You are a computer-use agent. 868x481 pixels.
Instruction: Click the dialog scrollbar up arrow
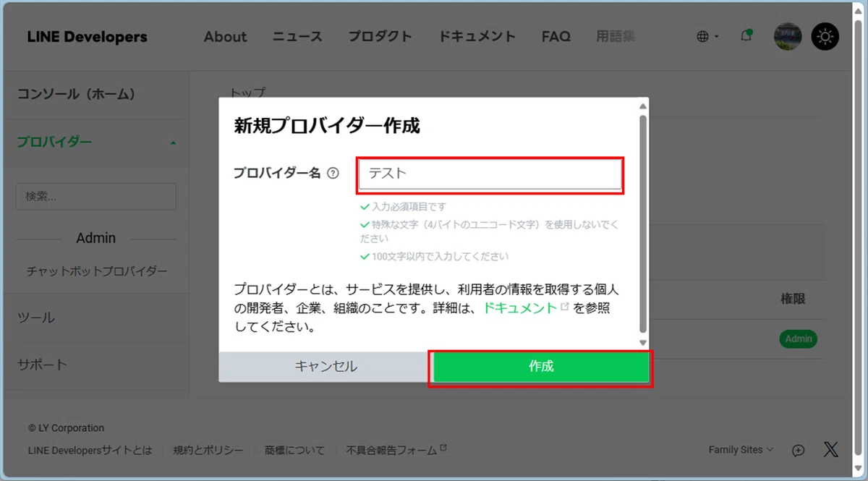(x=643, y=106)
